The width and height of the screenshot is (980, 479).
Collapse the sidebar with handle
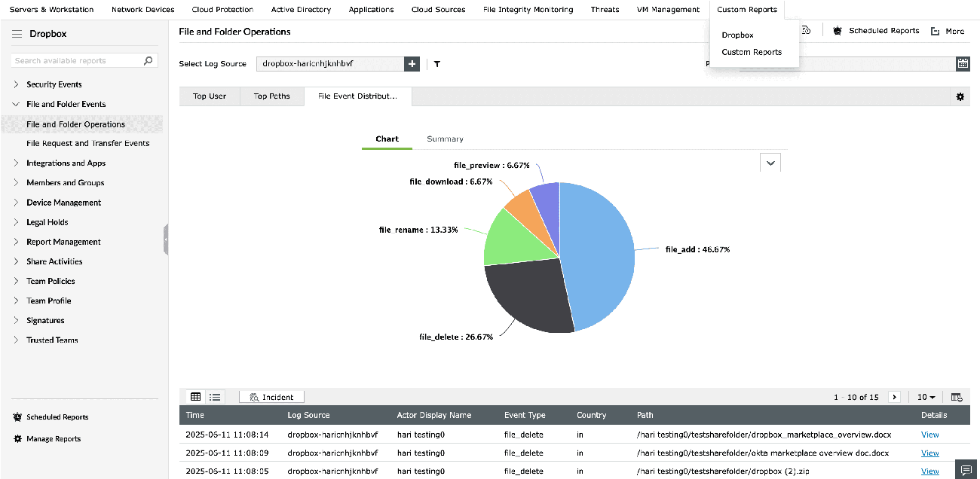(x=166, y=239)
